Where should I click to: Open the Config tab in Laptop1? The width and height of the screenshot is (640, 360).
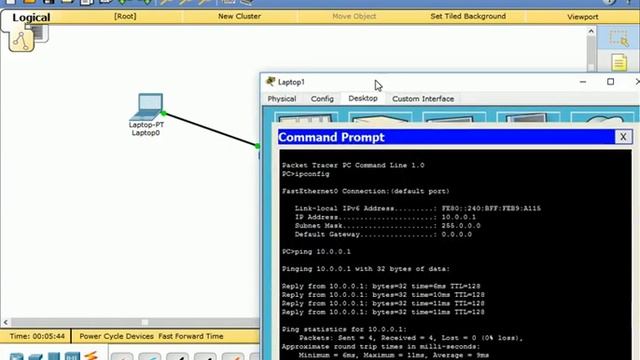pyautogui.click(x=322, y=99)
